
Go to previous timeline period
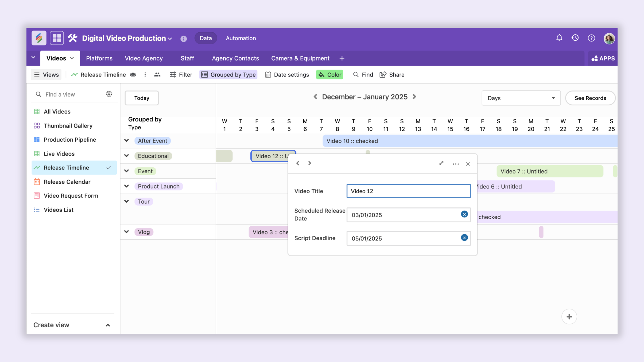click(315, 97)
